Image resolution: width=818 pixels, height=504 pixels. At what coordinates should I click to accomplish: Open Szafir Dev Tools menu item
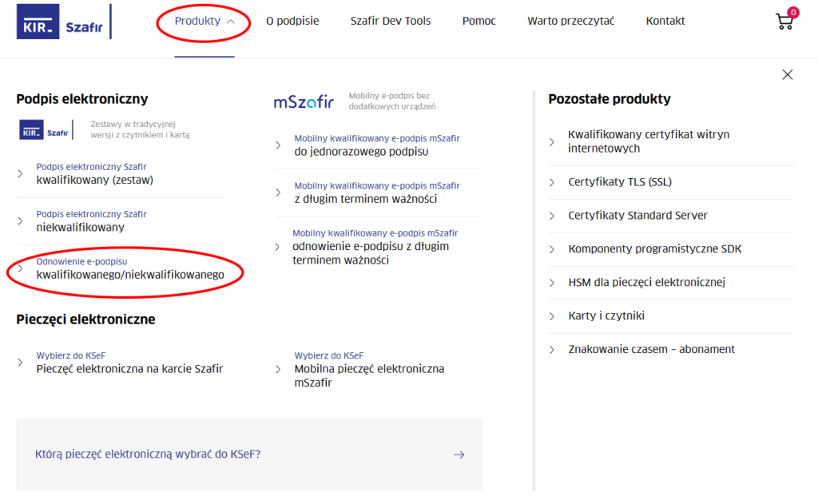click(390, 21)
